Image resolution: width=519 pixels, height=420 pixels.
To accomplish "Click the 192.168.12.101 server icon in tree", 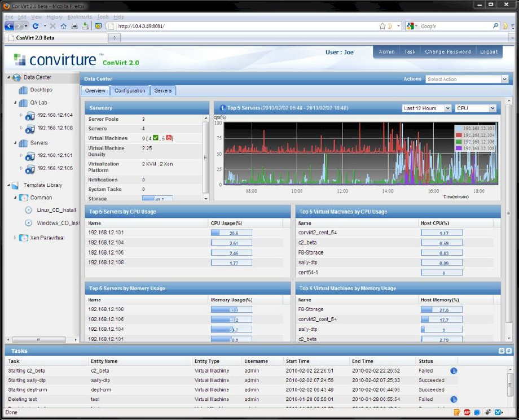I will (x=30, y=156).
